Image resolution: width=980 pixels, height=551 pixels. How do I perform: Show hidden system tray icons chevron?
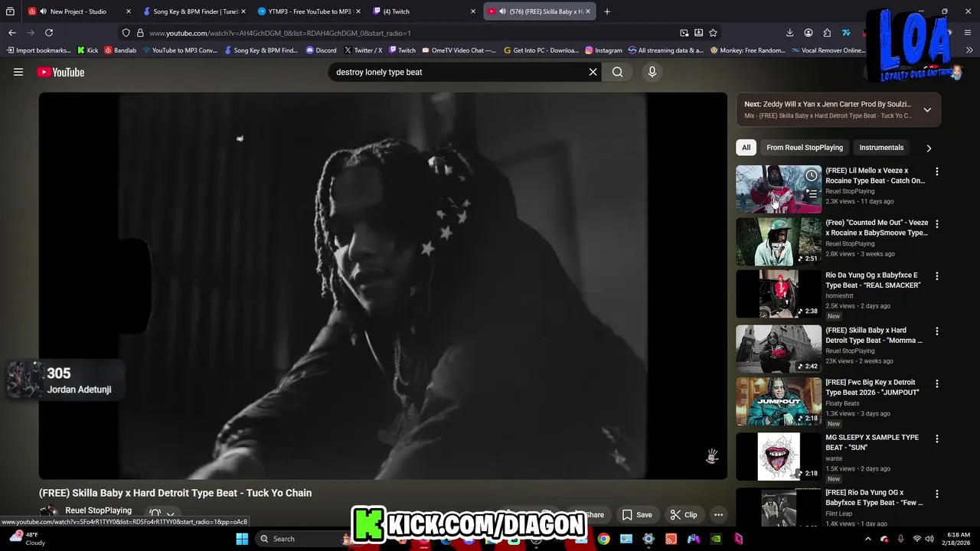click(x=868, y=539)
